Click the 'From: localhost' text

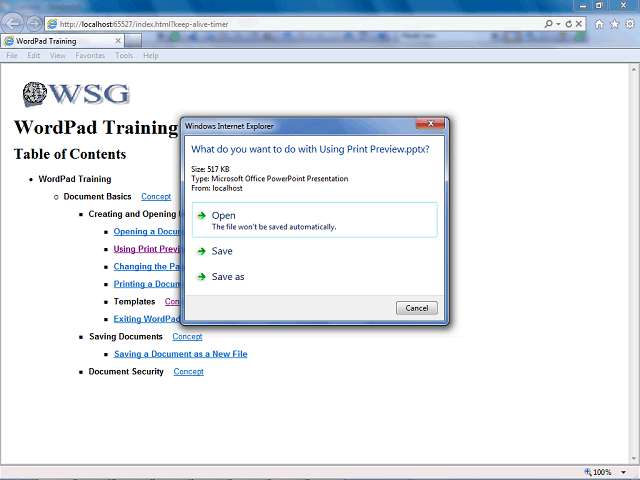point(217,188)
